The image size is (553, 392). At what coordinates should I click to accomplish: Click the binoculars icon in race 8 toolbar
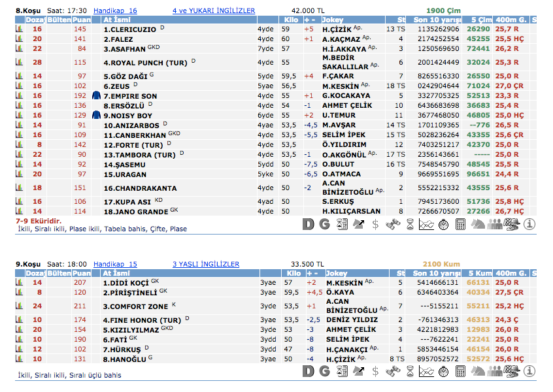tap(392, 224)
